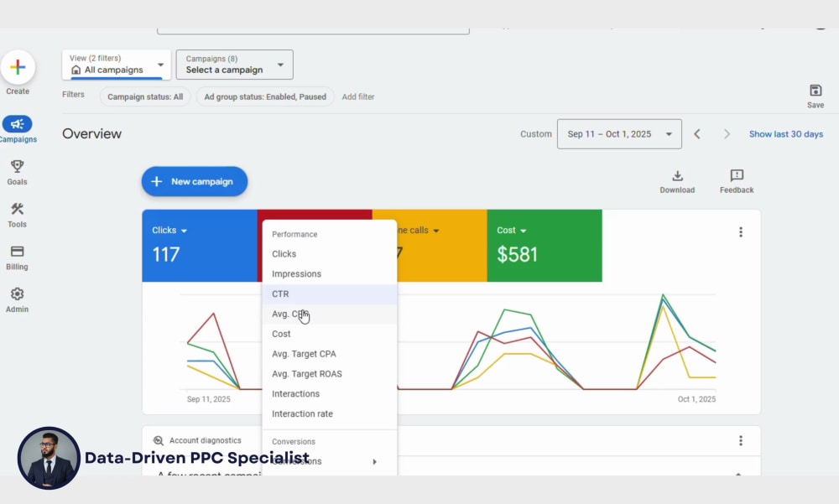Select CTR in the metric menu
This screenshot has width=839, height=504.
[x=330, y=294]
